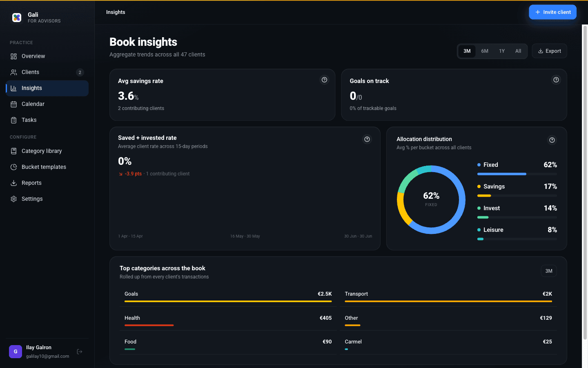Click the Invest allocation progress bar

517,218
